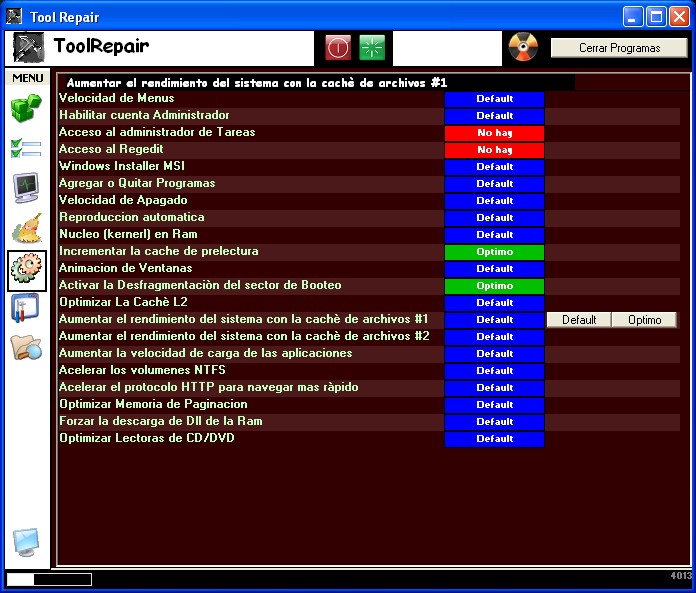Image resolution: width=696 pixels, height=593 pixels.
Task: Select Acelerar los volumenes NTFS row
Action: tap(142, 370)
